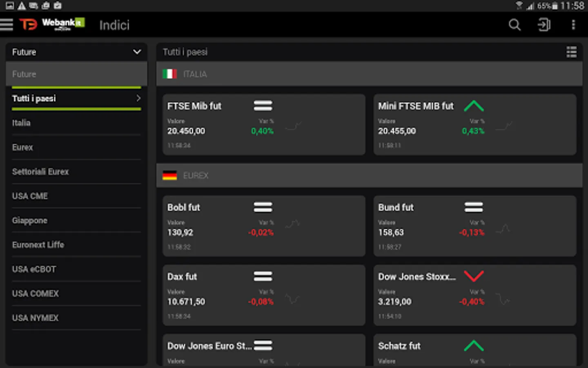588x368 pixels.
Task: Tap FTSE Mib fut value 20.450,00
Action: [186, 131]
